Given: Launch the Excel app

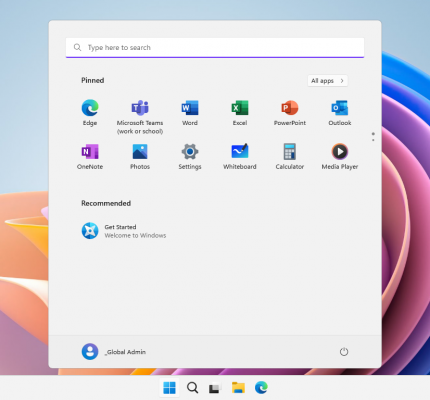Looking at the screenshot, I should tap(240, 113).
